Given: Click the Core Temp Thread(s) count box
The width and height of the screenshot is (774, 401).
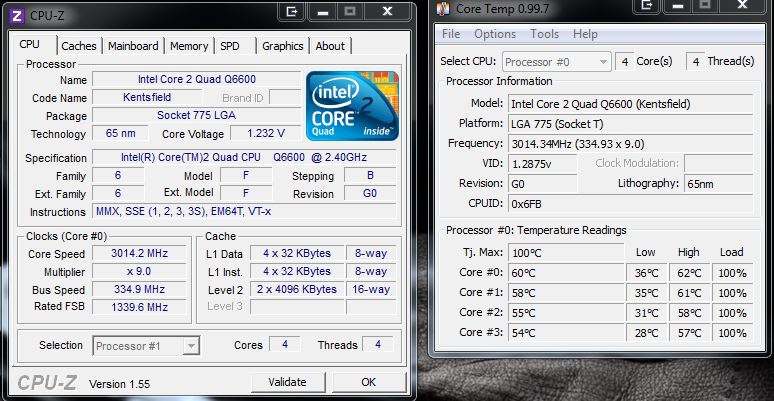Looking at the screenshot, I should point(696,62).
